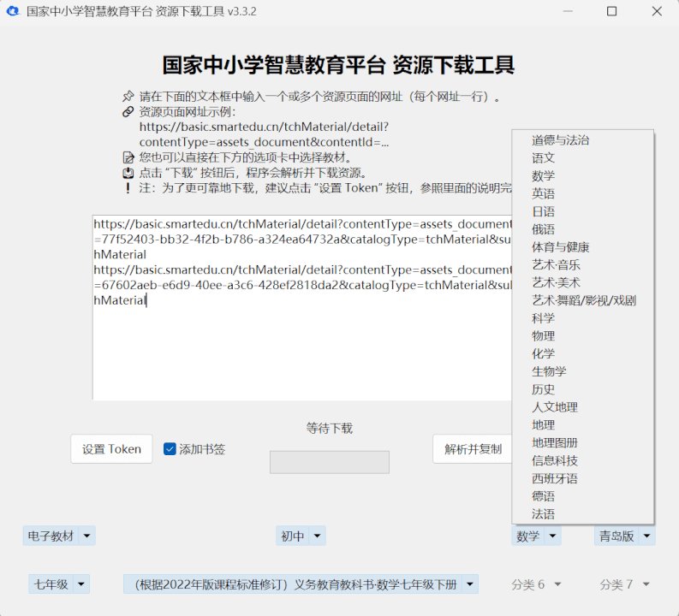Viewport: 679px width, 616px height.
Task: Pick 体育与健康 subject option
Action: 582,247
